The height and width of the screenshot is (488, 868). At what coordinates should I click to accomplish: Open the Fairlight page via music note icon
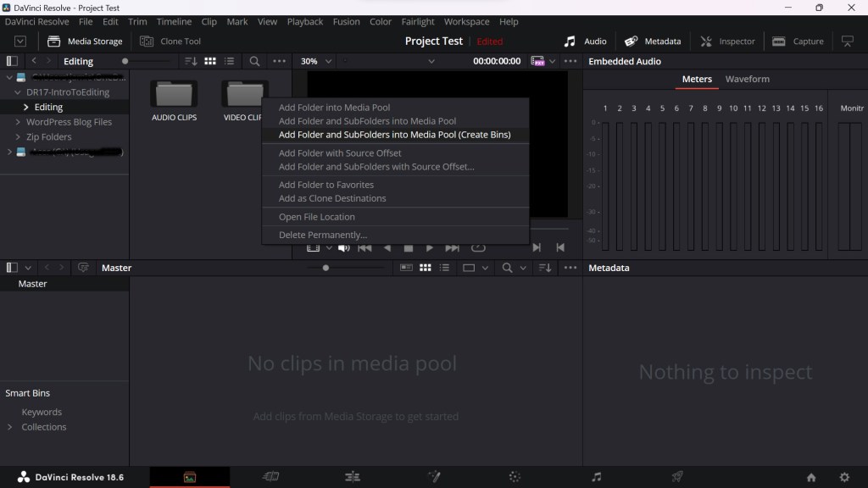tap(596, 477)
